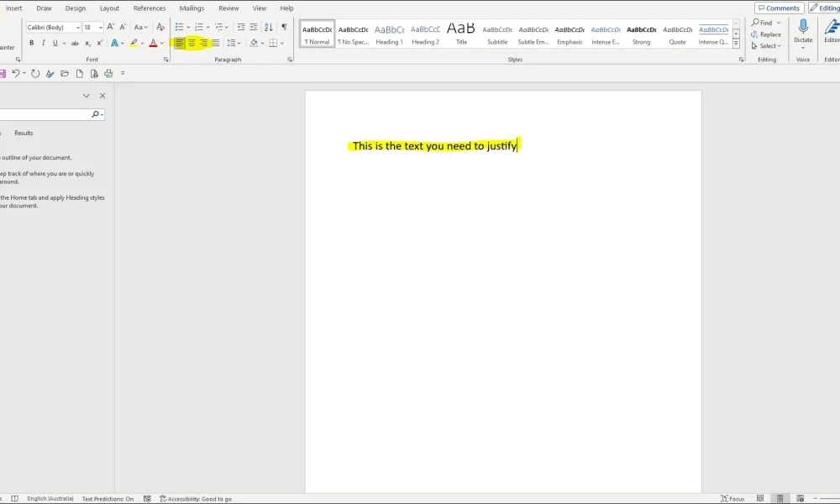This screenshot has height=504, width=840.
Task: Open the Comments pane button
Action: click(779, 8)
